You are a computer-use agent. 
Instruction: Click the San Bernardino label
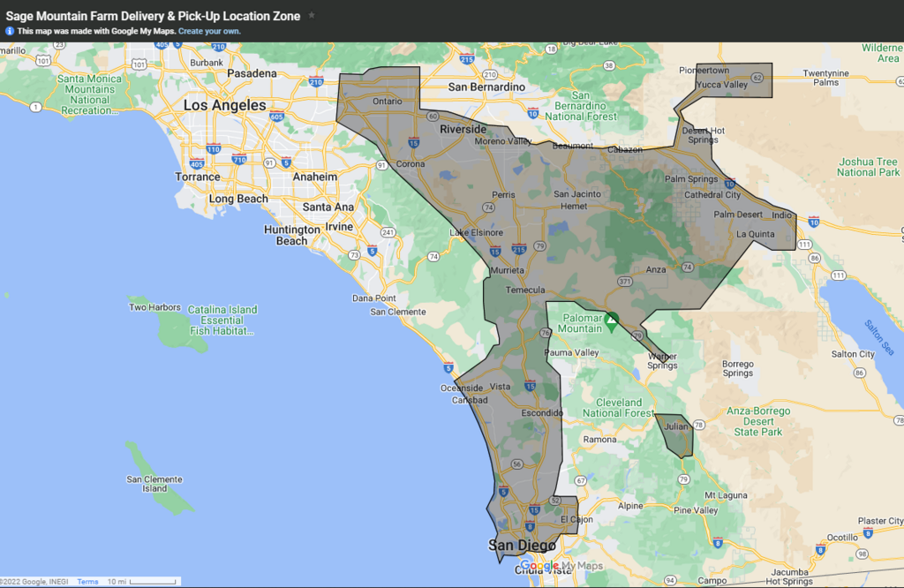(486, 87)
